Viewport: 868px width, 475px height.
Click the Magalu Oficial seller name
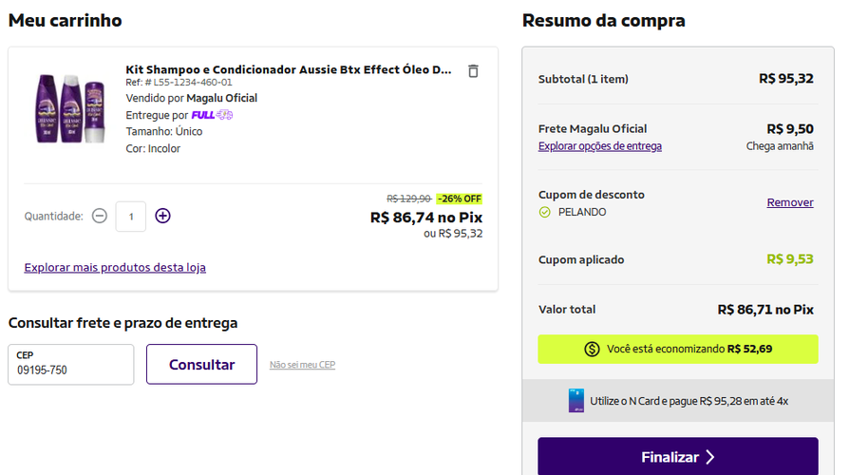pos(222,98)
